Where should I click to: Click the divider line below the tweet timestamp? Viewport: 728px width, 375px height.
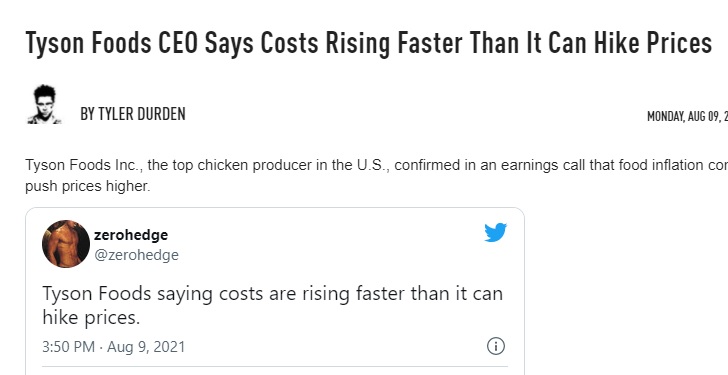click(x=275, y=367)
